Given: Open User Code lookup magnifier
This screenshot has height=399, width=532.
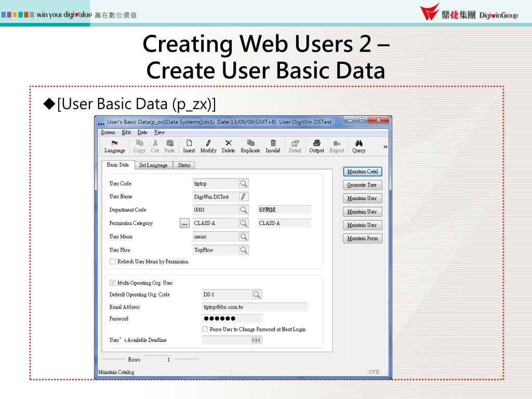Looking at the screenshot, I should [x=244, y=183].
